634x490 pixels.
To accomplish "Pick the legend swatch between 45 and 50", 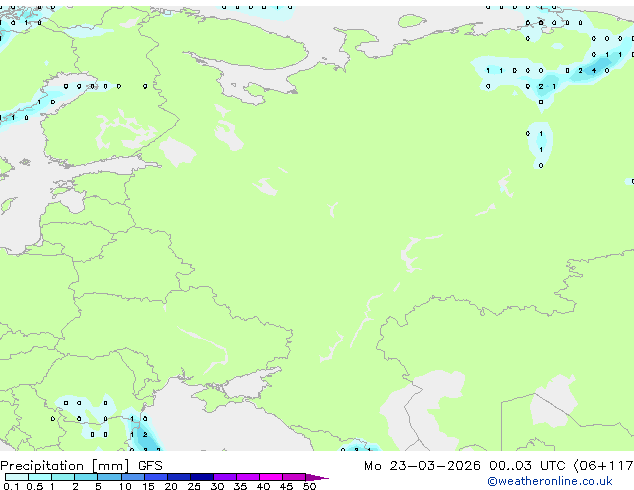I will [294, 477].
